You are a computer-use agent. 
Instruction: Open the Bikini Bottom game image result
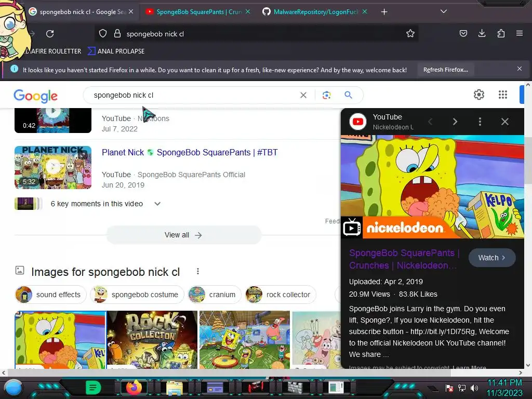245,340
